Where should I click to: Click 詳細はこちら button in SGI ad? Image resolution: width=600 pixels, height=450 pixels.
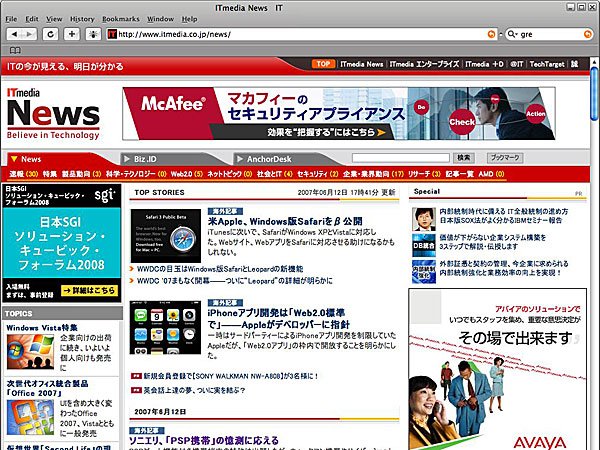tap(89, 290)
